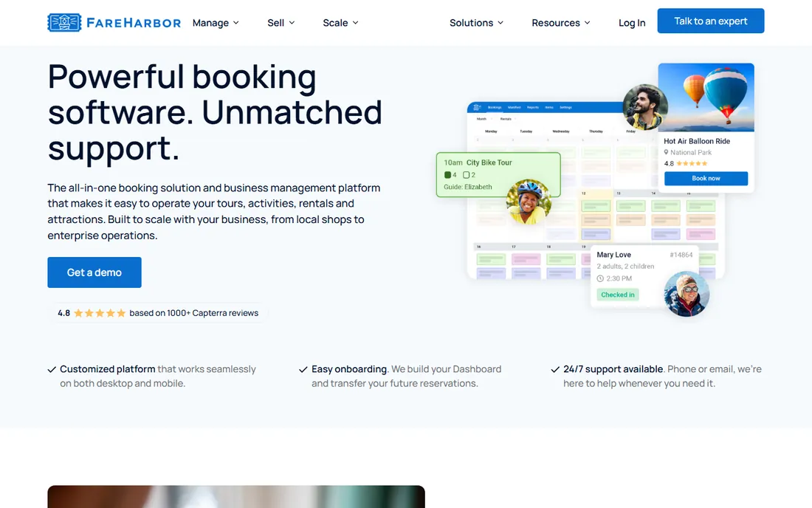Click the Get a demo button
The height and width of the screenshot is (508, 812).
[94, 272]
